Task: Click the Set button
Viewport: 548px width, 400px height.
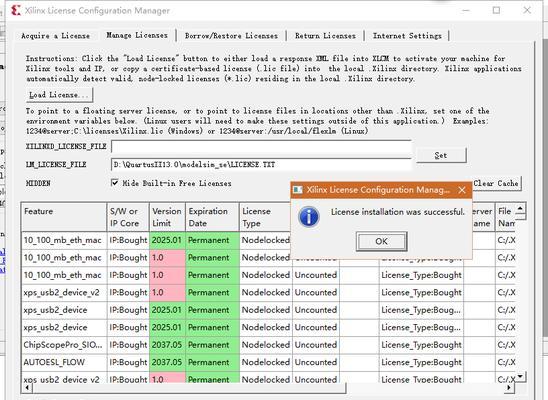Action: click(441, 155)
